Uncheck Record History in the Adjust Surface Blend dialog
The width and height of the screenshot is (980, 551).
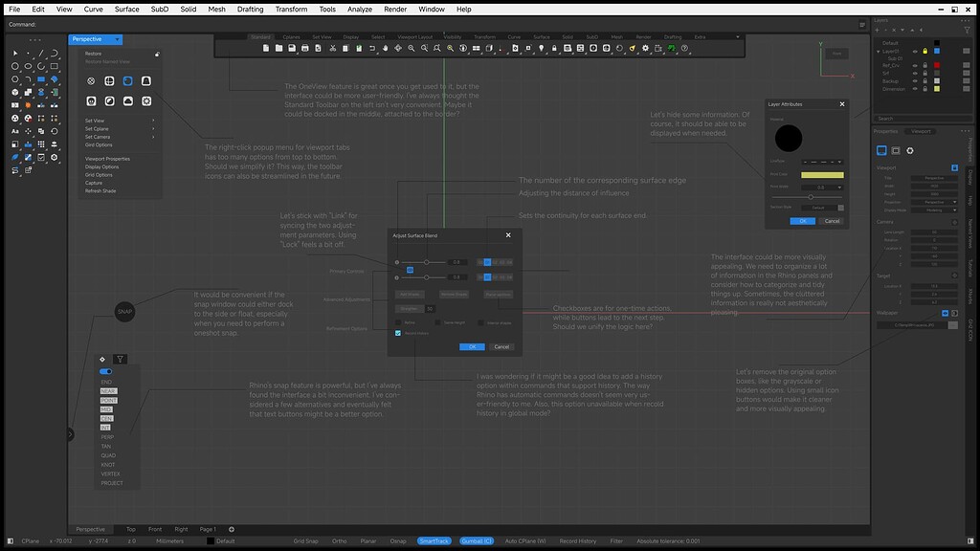pyautogui.click(x=397, y=333)
